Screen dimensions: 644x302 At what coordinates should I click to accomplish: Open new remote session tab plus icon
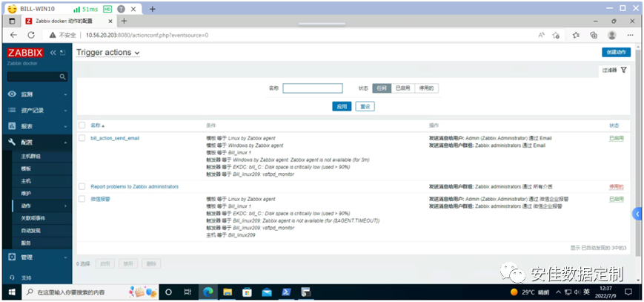pos(153,9)
